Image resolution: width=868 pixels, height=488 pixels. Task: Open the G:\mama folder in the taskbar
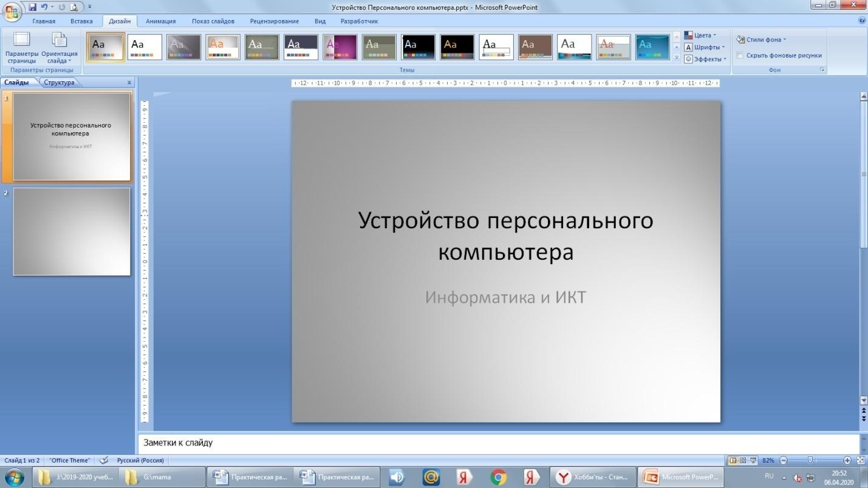(x=161, y=477)
